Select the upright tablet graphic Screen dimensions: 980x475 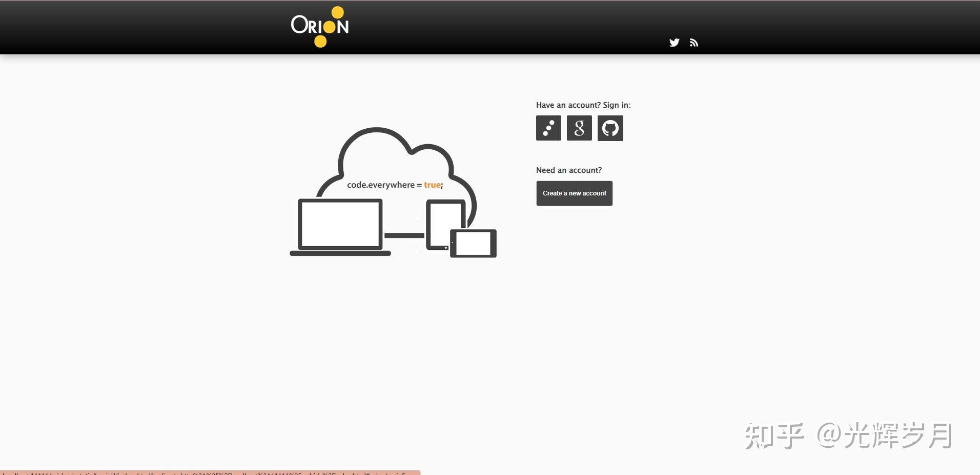446,226
